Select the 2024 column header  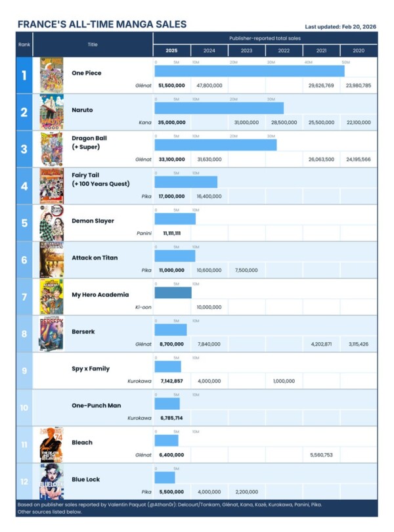tap(209, 51)
